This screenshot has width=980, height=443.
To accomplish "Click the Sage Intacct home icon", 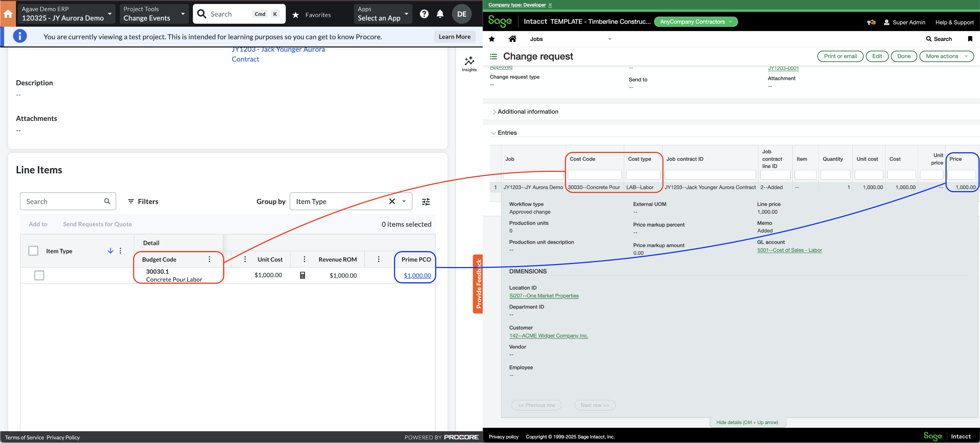I will click(x=513, y=39).
